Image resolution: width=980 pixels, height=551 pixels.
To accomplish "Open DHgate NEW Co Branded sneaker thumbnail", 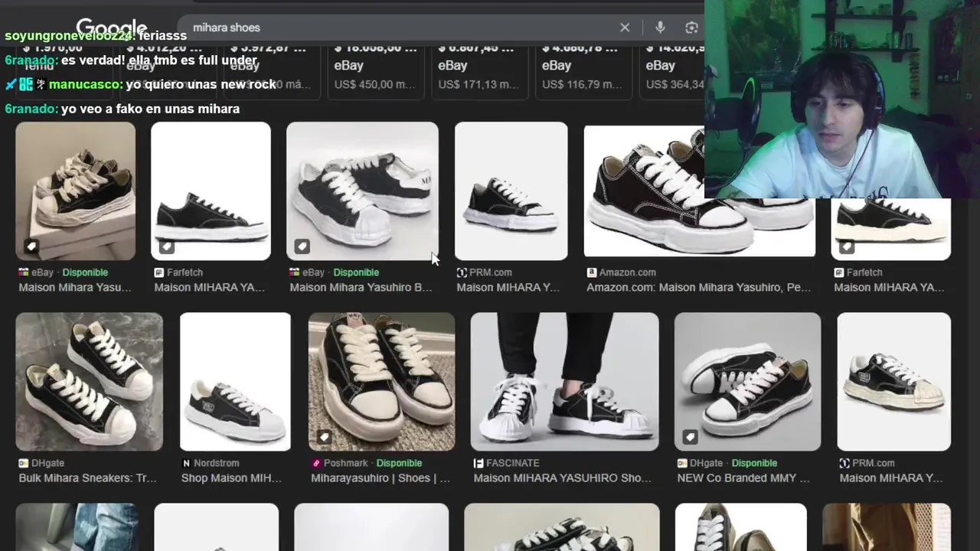I will 747,381.
